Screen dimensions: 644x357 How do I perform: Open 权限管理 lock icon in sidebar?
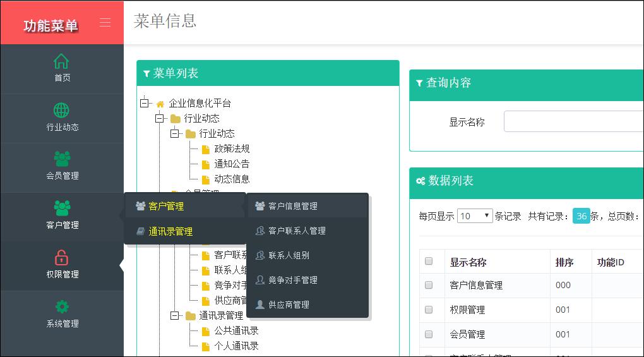(x=62, y=258)
